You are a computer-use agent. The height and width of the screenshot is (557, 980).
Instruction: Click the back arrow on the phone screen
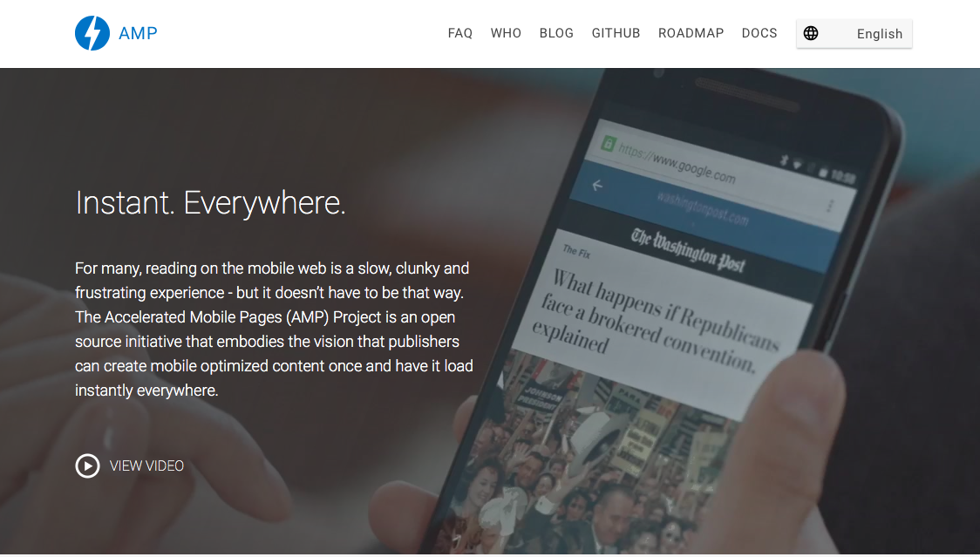[x=597, y=185]
